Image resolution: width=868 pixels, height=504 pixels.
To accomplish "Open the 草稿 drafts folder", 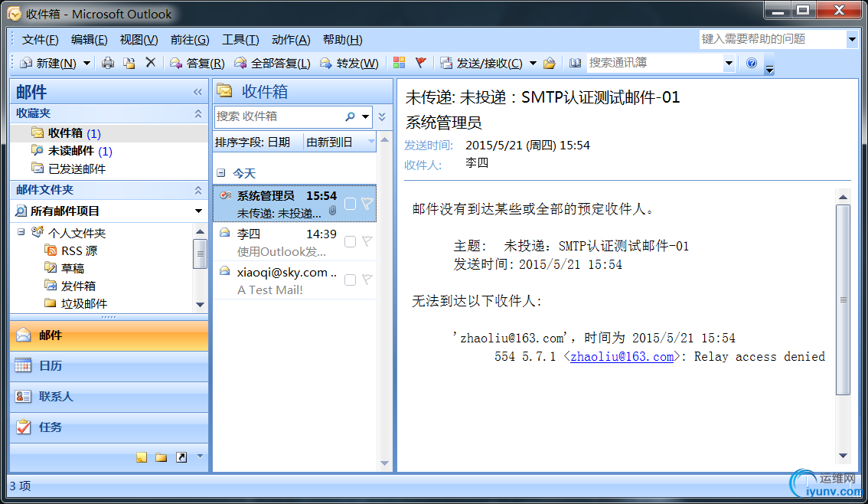I will (x=64, y=269).
